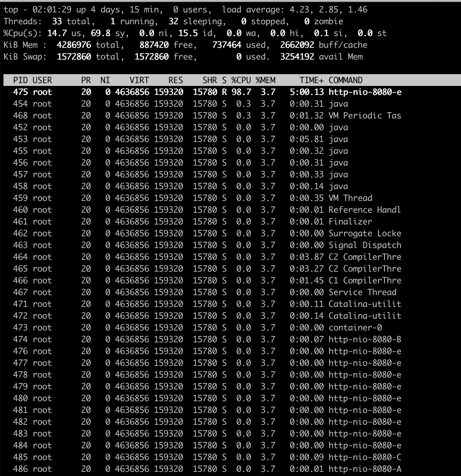
Task: Click Catalina-utilit for PID 471
Action: [365, 304]
